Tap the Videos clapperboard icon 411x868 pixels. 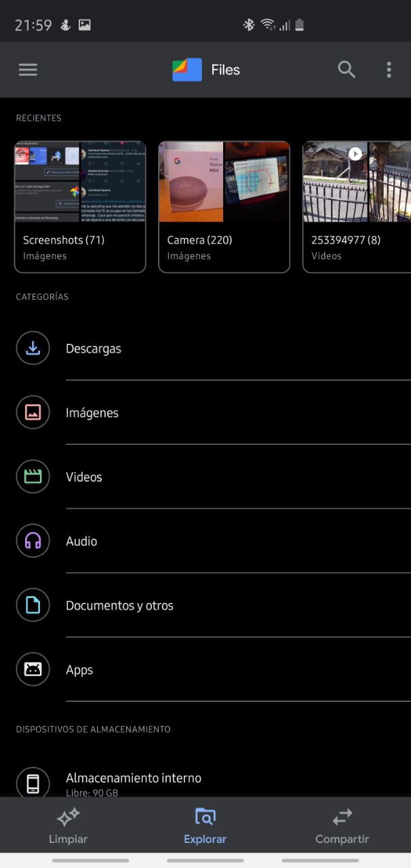point(33,477)
